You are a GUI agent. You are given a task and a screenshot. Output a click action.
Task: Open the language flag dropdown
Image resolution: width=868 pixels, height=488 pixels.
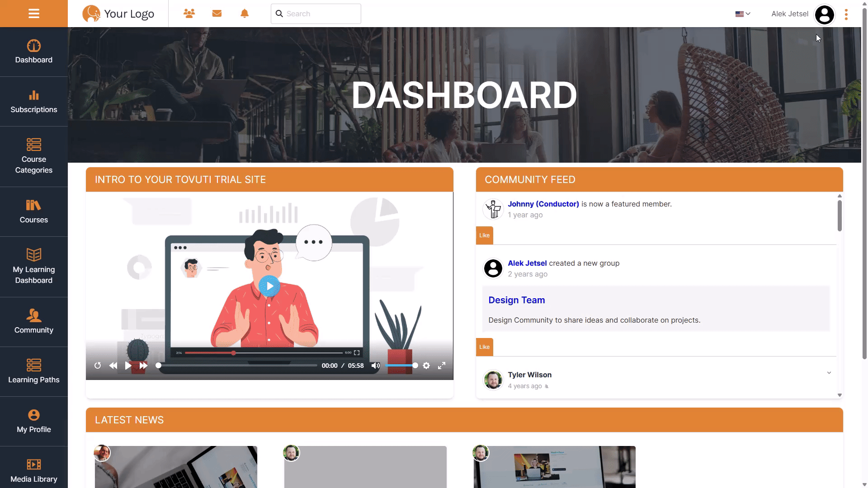click(x=743, y=14)
